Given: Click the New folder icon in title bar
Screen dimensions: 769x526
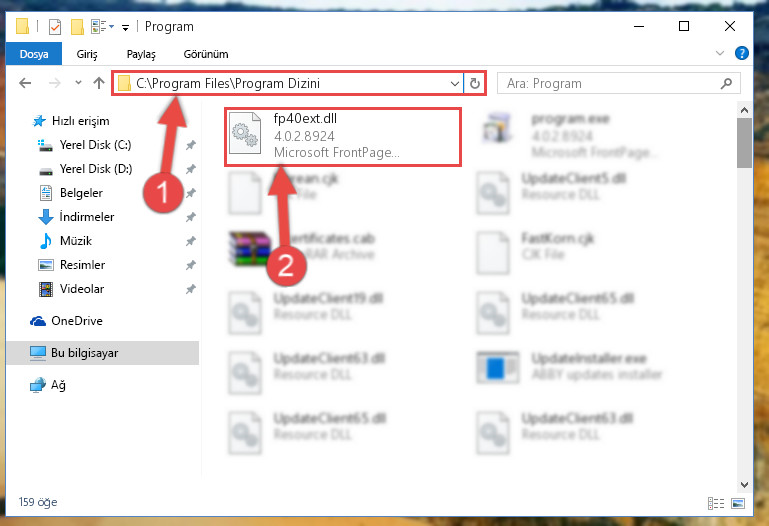Looking at the screenshot, I should (x=77, y=27).
